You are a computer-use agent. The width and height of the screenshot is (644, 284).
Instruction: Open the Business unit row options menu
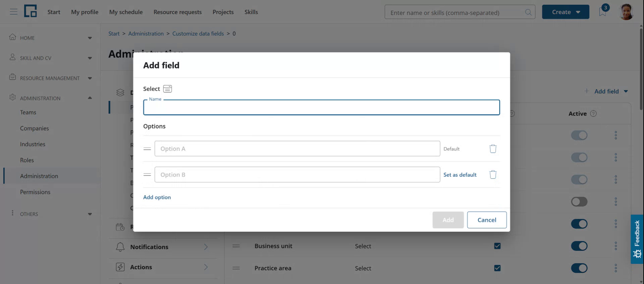pyautogui.click(x=616, y=246)
